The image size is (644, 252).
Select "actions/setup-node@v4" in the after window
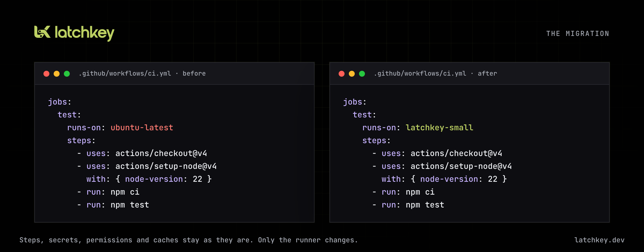pos(461,166)
